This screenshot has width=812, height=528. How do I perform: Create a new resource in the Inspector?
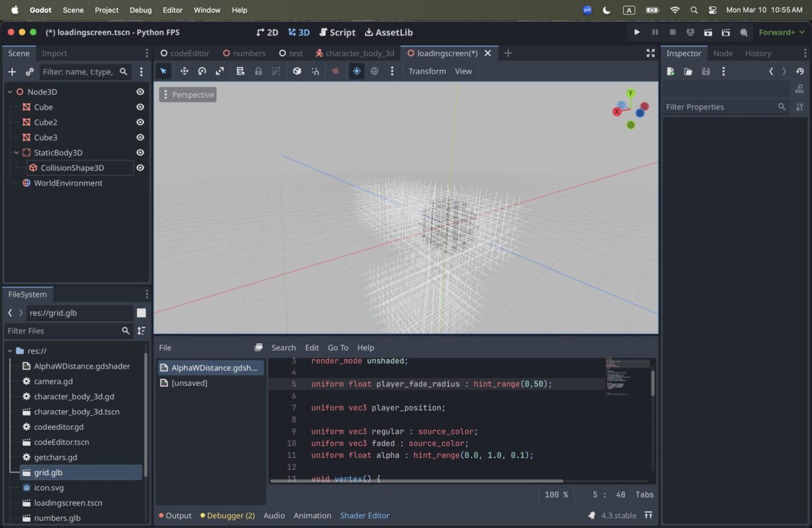pyautogui.click(x=670, y=71)
